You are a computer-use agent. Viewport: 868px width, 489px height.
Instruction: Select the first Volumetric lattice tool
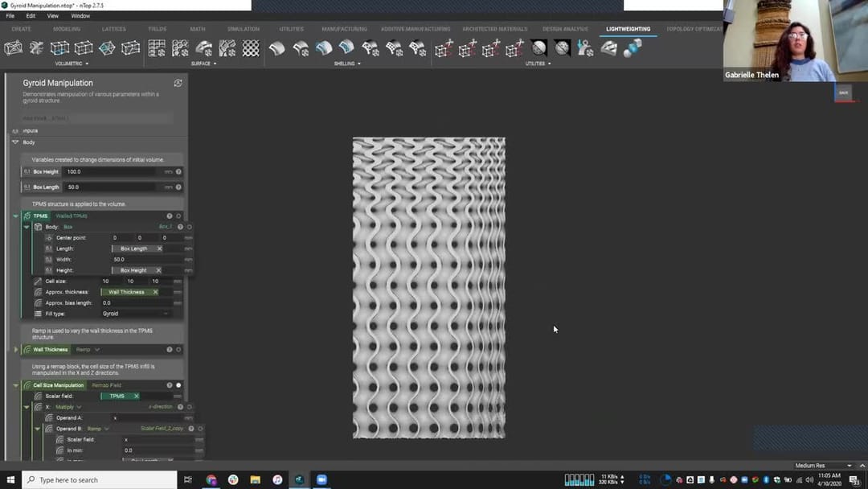pos(14,49)
